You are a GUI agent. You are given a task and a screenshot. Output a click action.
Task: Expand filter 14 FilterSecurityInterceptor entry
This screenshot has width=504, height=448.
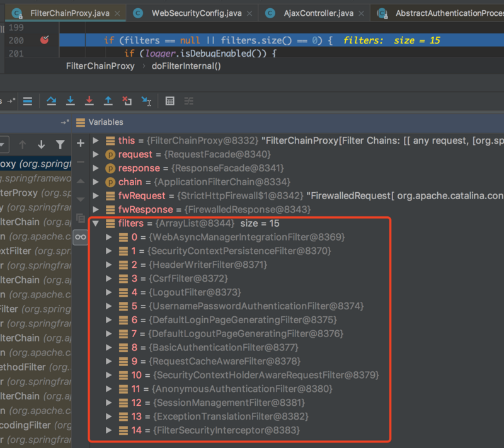click(109, 430)
